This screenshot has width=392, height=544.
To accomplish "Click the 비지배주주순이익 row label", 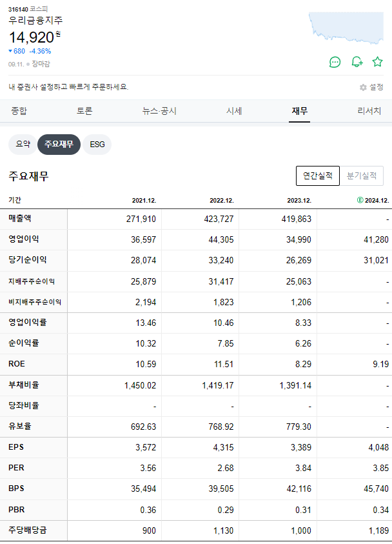I will point(35,302).
